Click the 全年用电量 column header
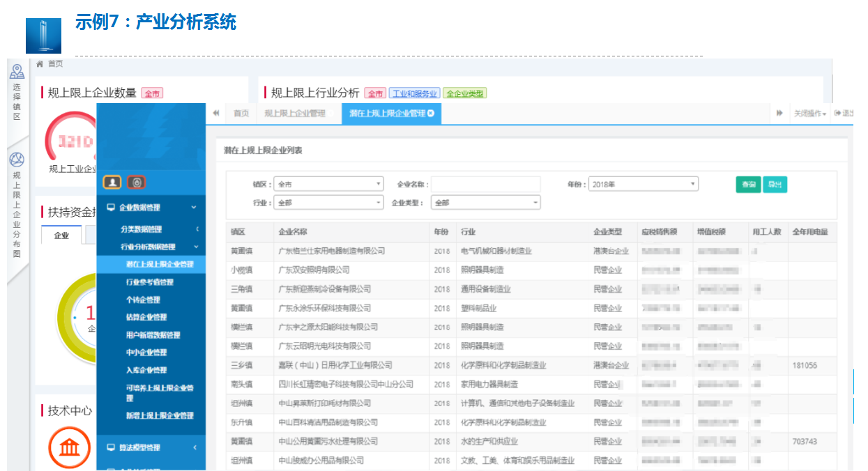The height and width of the screenshot is (471, 868). tap(810, 232)
